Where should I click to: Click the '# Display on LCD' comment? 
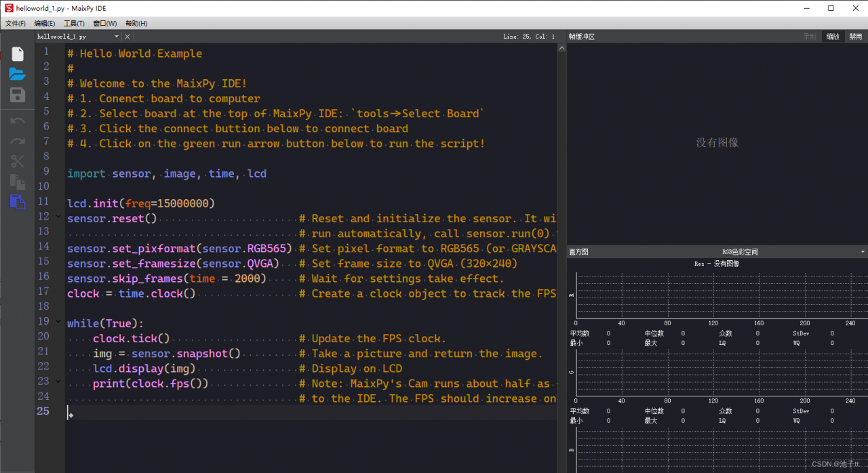(351, 368)
